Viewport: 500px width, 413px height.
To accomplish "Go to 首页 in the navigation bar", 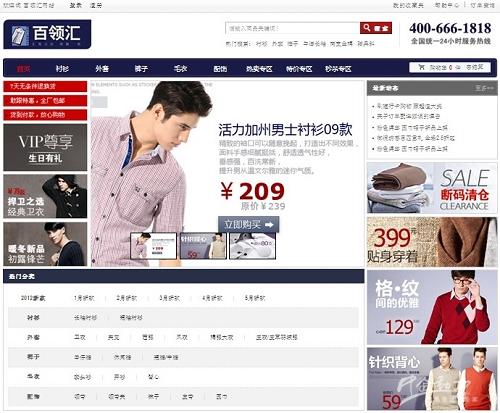I will pyautogui.click(x=23, y=69).
